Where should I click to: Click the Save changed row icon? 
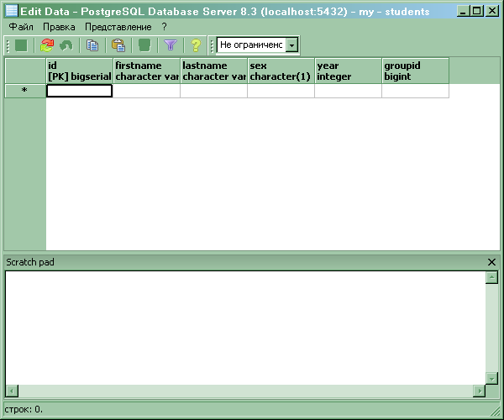(x=21, y=45)
